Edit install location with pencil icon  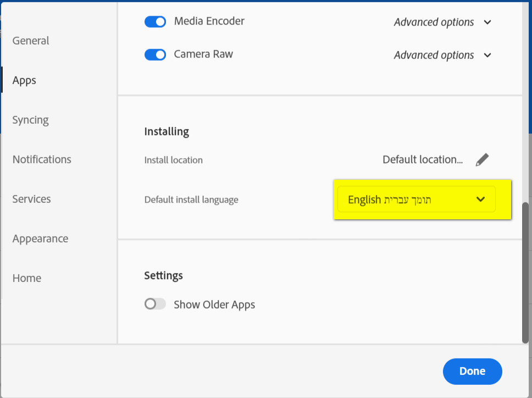482,160
